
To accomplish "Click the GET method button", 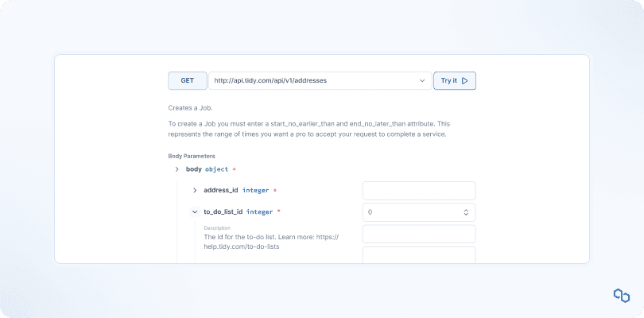I will [187, 80].
